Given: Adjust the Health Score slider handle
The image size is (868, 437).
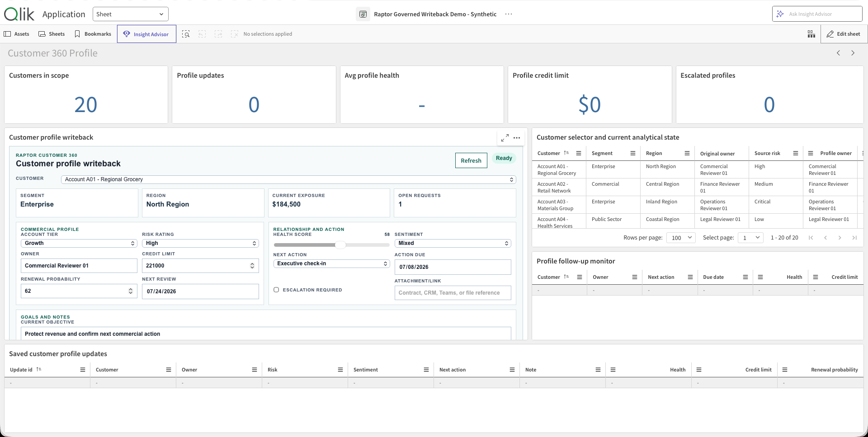Looking at the screenshot, I should coord(340,244).
